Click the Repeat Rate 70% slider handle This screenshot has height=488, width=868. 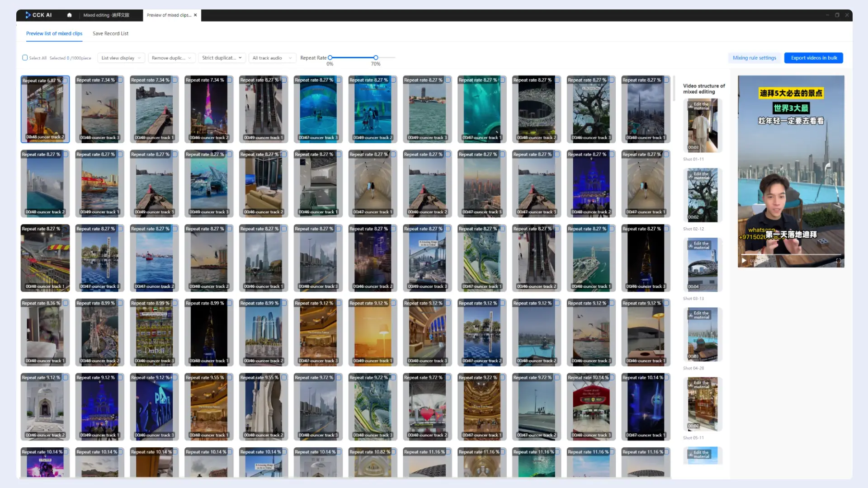(x=376, y=57)
